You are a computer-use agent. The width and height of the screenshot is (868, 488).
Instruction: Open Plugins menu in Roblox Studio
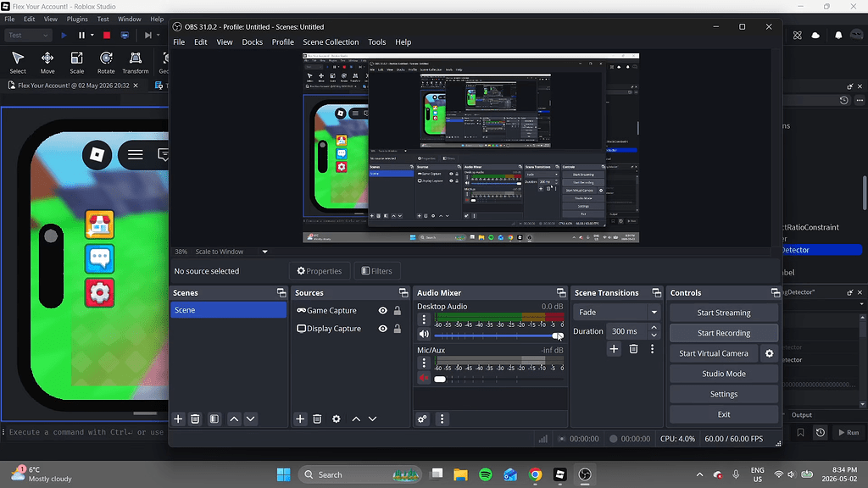pyautogui.click(x=77, y=19)
